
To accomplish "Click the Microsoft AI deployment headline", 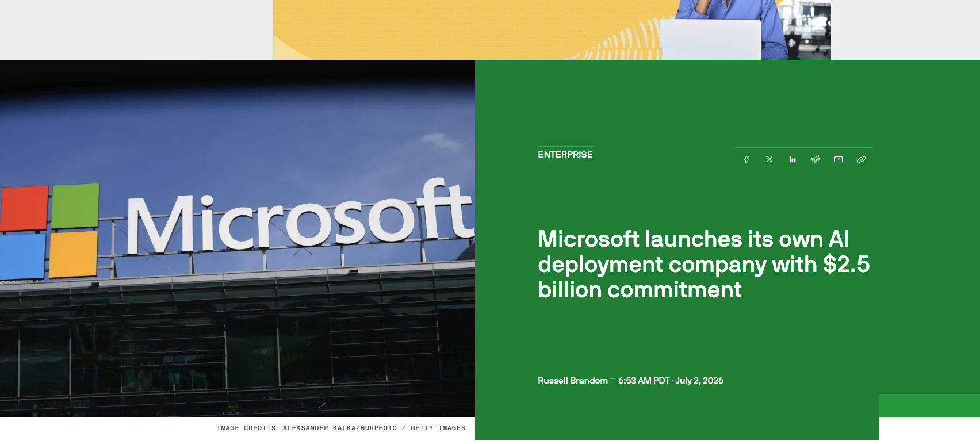I will [704, 265].
